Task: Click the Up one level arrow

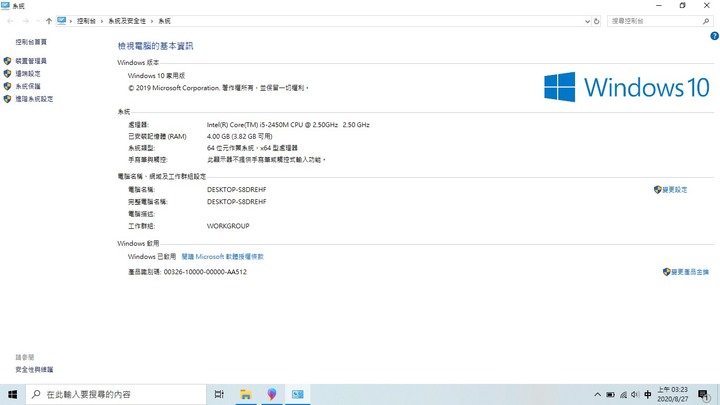Action: tap(49, 21)
